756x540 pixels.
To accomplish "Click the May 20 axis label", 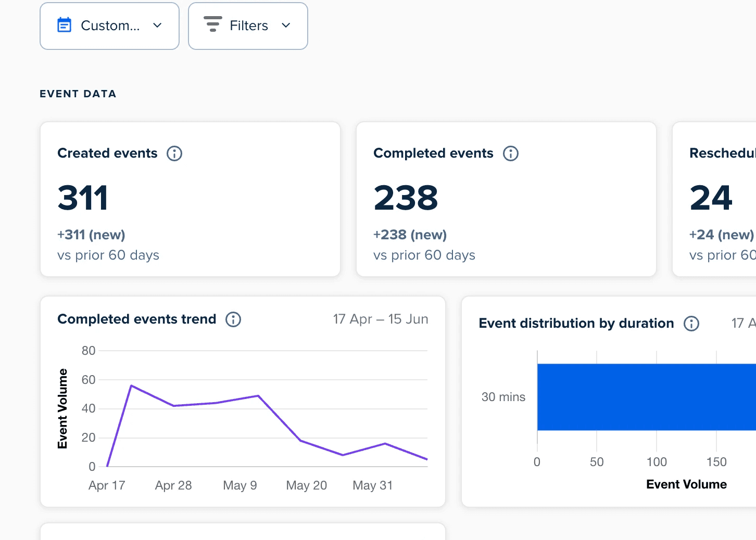I will tap(307, 485).
